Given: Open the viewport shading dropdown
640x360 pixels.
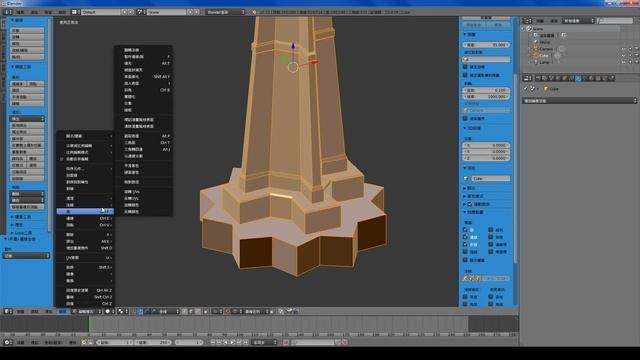Looking at the screenshot, I should 109,311.
